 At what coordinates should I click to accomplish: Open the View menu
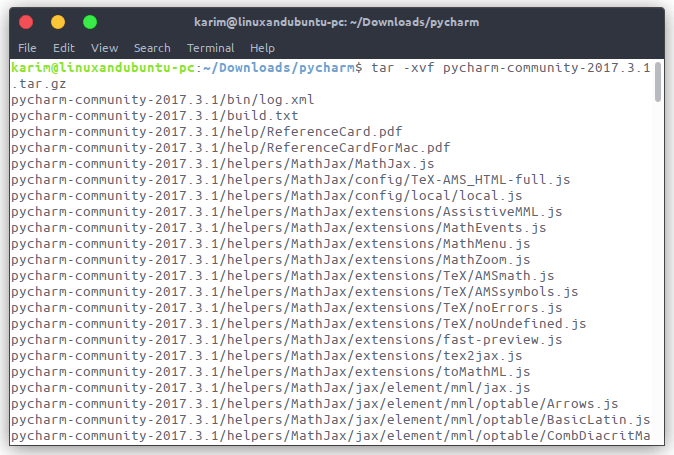(x=104, y=48)
